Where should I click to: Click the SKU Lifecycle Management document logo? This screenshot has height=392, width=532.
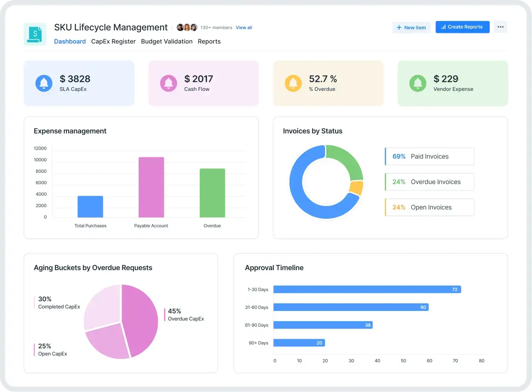point(35,34)
